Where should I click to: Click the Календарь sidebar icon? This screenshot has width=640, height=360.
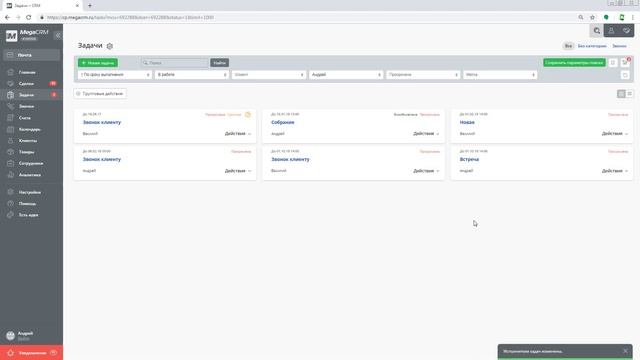click(11, 129)
